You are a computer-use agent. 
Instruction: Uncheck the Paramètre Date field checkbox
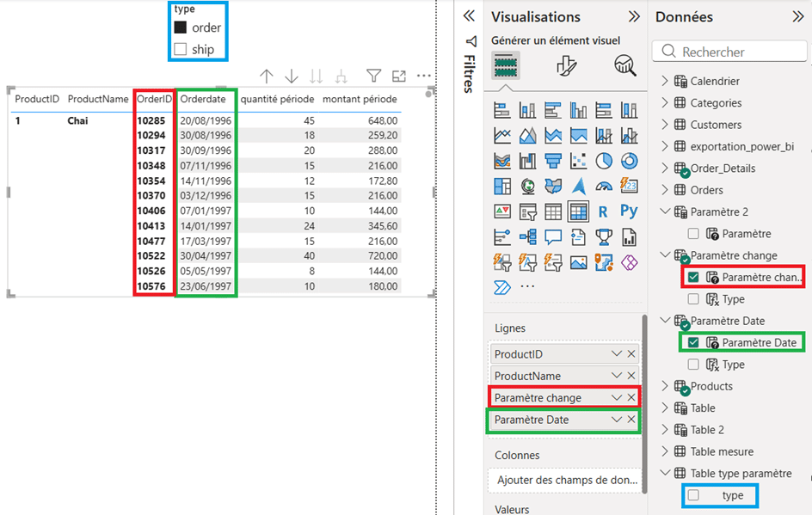(693, 342)
